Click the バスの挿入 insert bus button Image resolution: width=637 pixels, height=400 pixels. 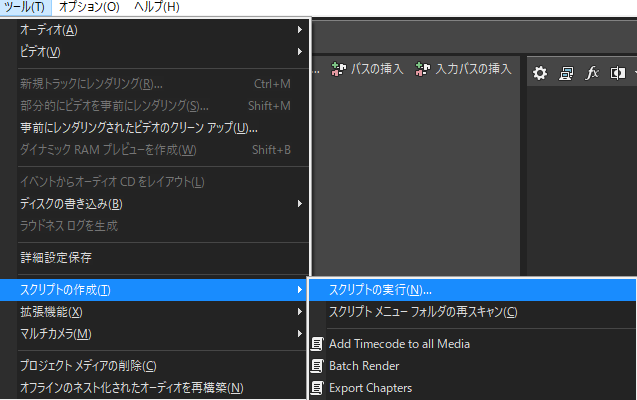click(367, 69)
